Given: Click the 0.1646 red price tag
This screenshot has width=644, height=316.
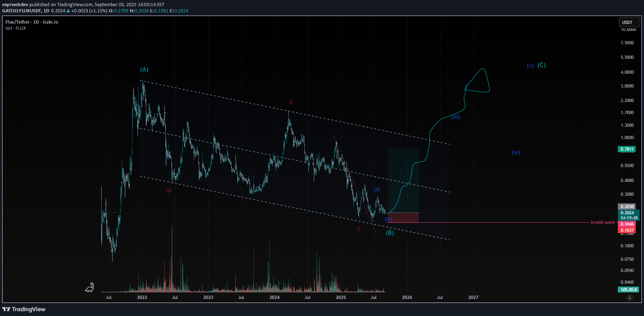Looking at the screenshot, I should [x=627, y=224].
